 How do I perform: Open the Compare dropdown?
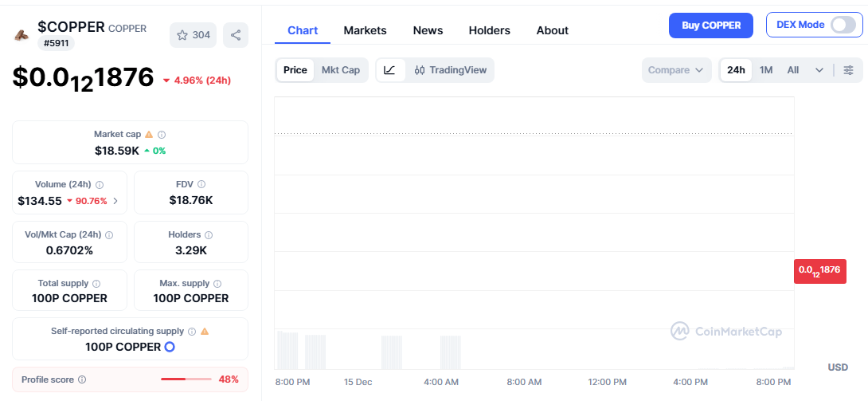pyautogui.click(x=676, y=70)
